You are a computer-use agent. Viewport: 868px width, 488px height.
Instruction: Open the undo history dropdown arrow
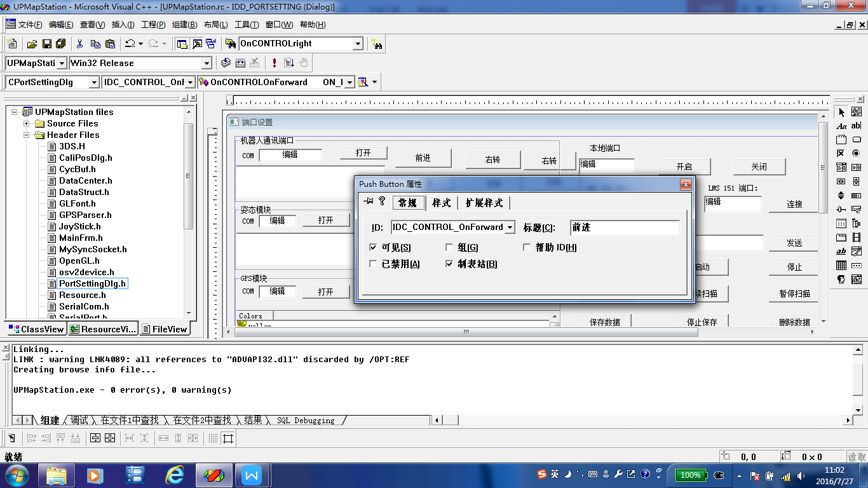point(140,44)
